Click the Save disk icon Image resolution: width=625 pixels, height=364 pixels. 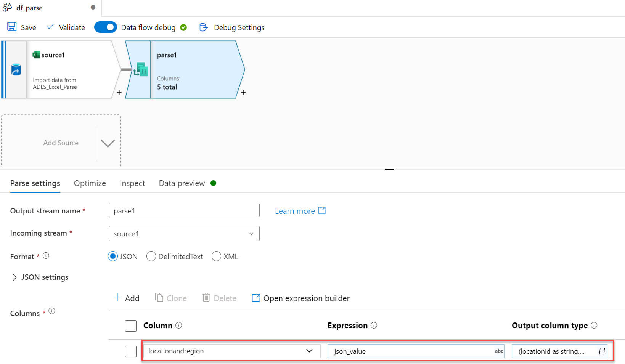12,27
